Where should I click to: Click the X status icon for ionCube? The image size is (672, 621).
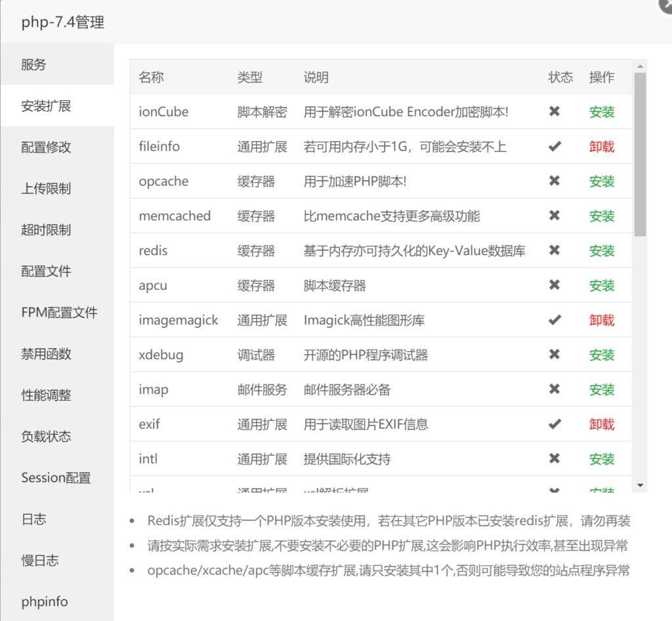click(555, 111)
